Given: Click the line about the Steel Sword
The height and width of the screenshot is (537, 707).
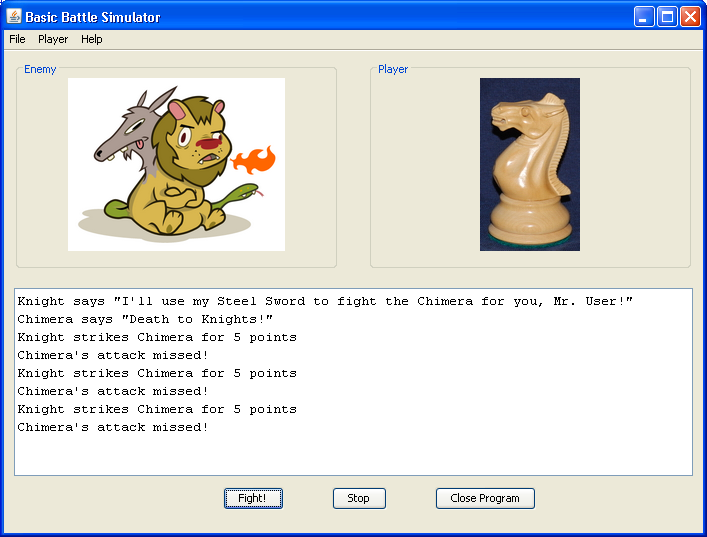Looking at the screenshot, I should pyautogui.click(x=325, y=301).
